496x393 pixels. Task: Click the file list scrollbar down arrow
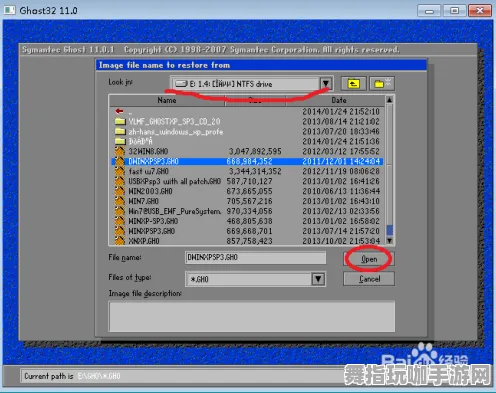(389, 240)
